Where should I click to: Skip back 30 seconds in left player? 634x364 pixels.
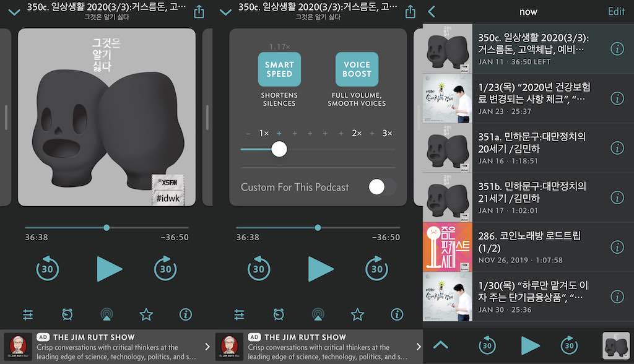tap(48, 269)
